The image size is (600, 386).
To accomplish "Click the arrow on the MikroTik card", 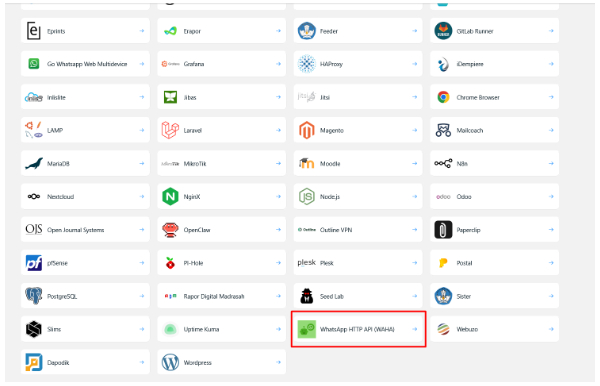I will (x=278, y=163).
